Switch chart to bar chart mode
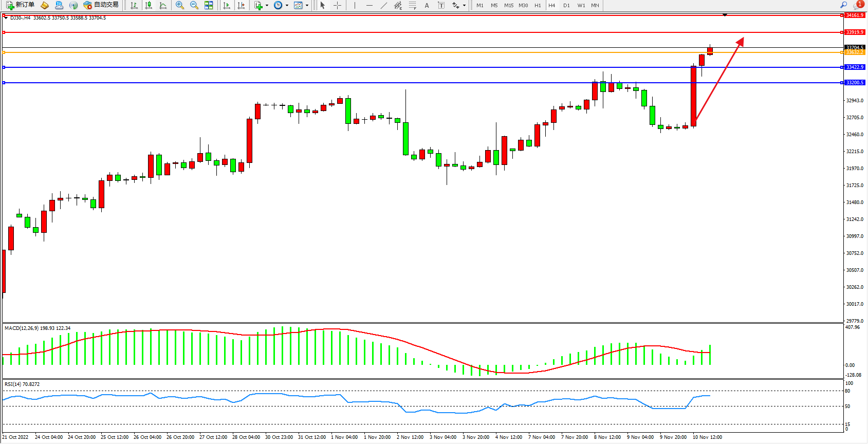 click(x=134, y=5)
